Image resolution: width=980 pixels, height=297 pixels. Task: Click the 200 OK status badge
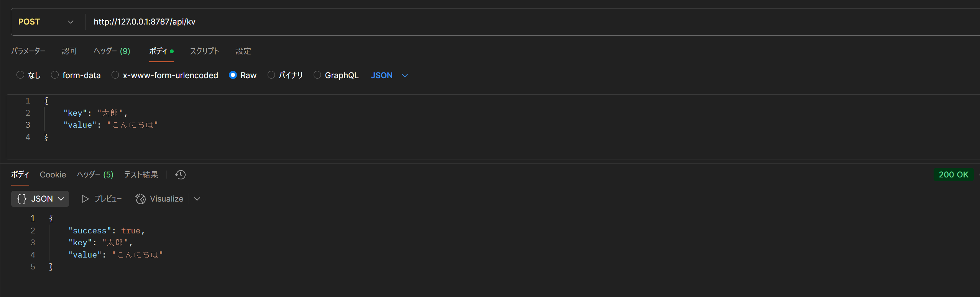point(953,175)
